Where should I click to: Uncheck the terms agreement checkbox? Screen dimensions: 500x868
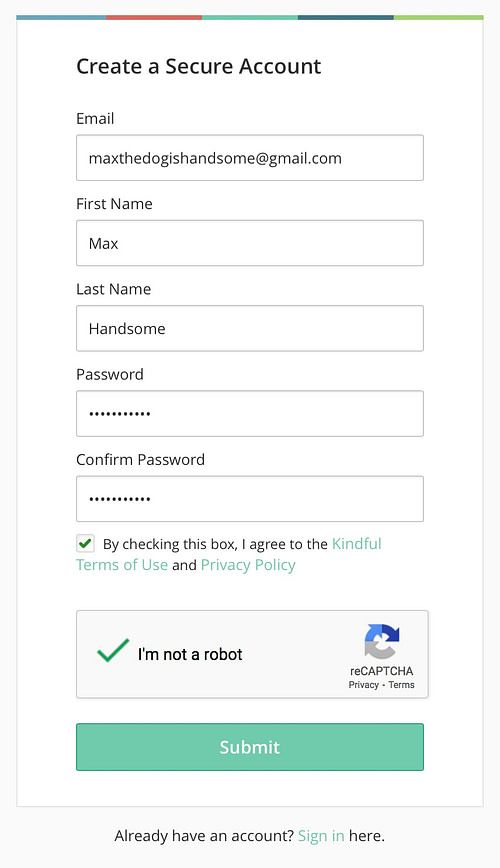coord(85,544)
